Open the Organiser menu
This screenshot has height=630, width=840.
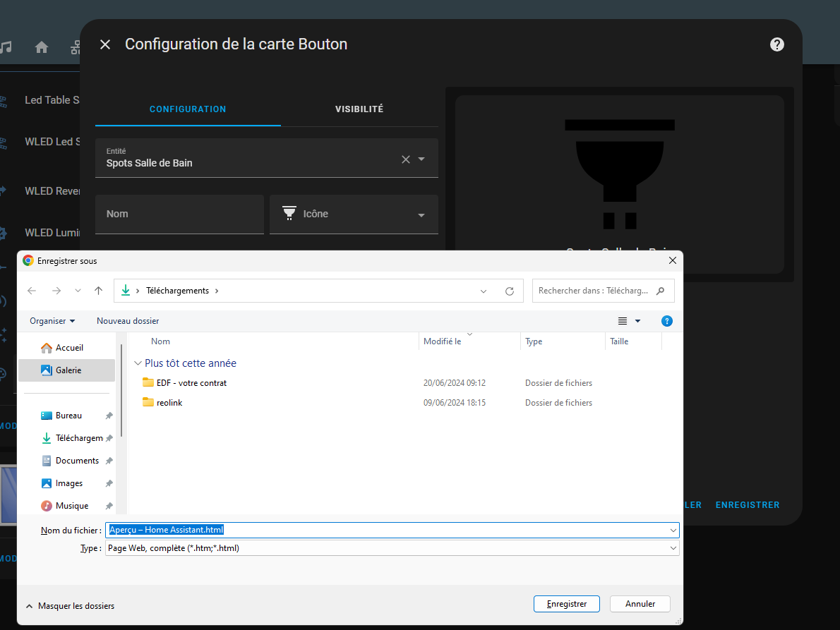tap(52, 321)
